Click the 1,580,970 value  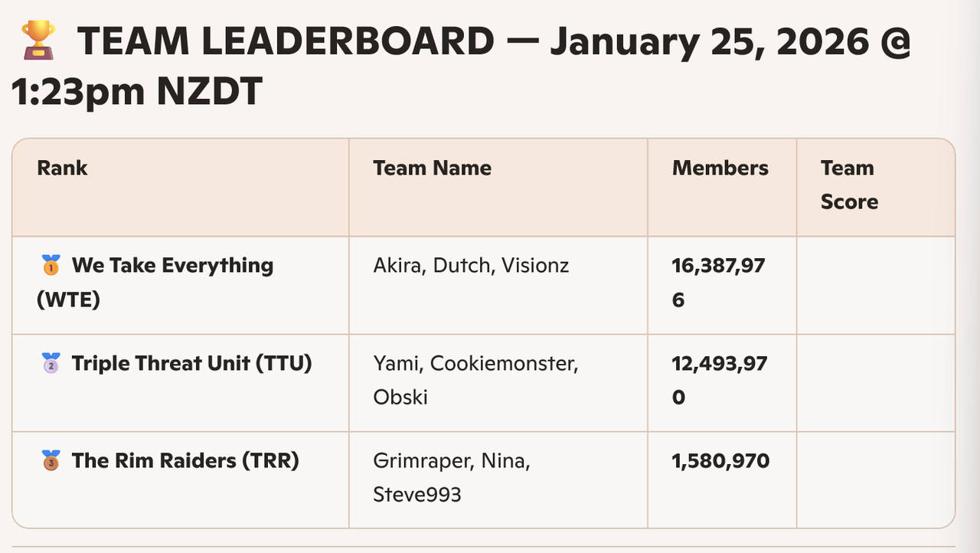[x=720, y=461]
